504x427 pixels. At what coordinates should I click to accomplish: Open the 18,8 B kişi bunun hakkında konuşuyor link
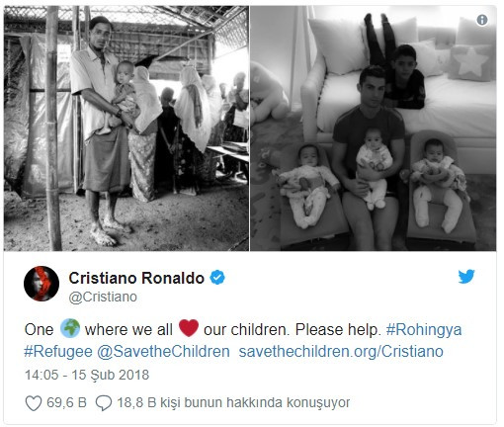click(233, 402)
